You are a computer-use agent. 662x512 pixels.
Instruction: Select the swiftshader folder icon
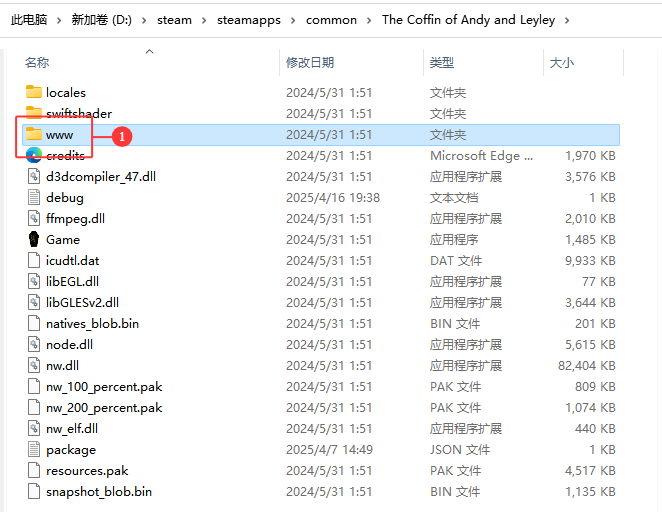pos(34,113)
